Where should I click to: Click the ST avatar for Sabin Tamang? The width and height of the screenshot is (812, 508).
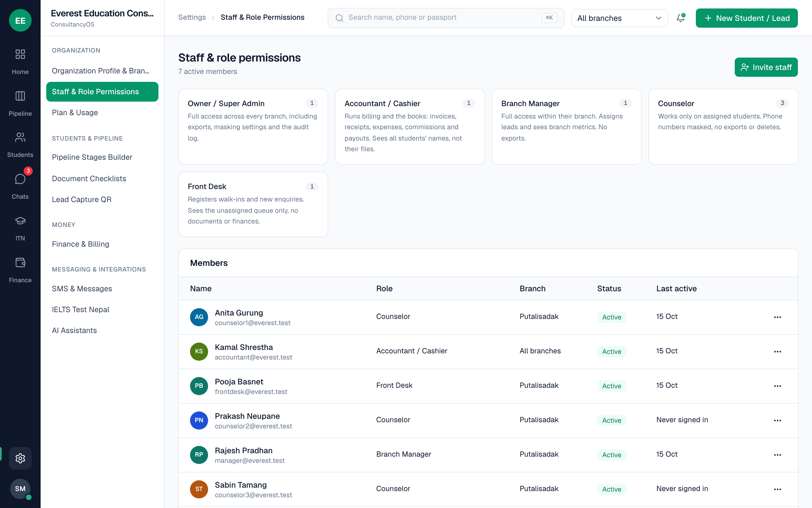tap(199, 489)
